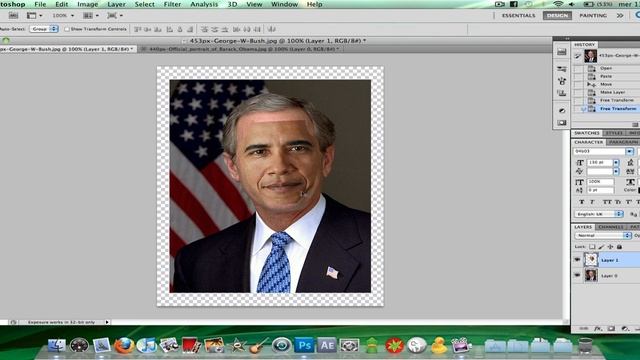Click the history snapshot thumbnail
Screen dimensions: 640x360
[590, 56]
